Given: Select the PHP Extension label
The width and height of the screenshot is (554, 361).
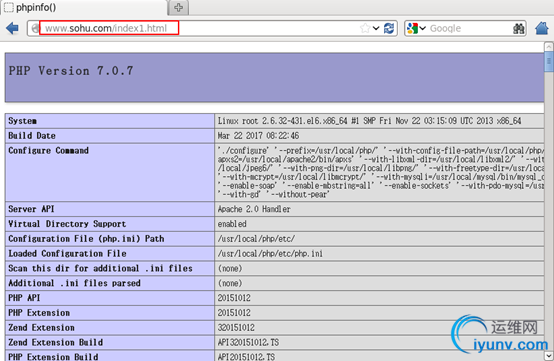Looking at the screenshot, I should [x=39, y=313].
